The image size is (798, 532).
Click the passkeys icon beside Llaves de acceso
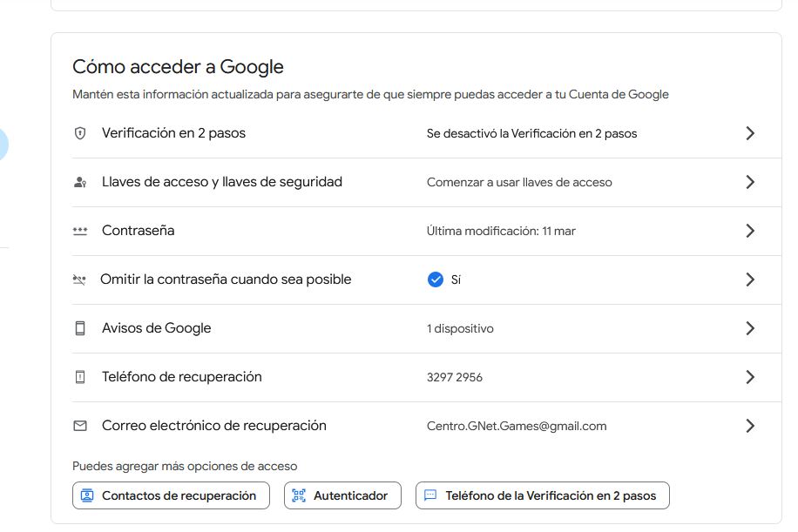80,182
